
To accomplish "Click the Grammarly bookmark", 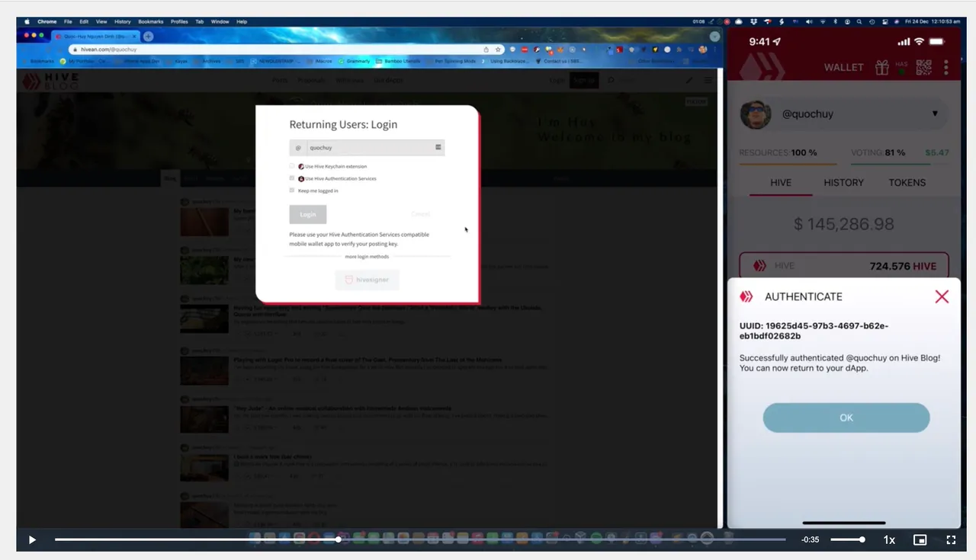I will click(355, 61).
